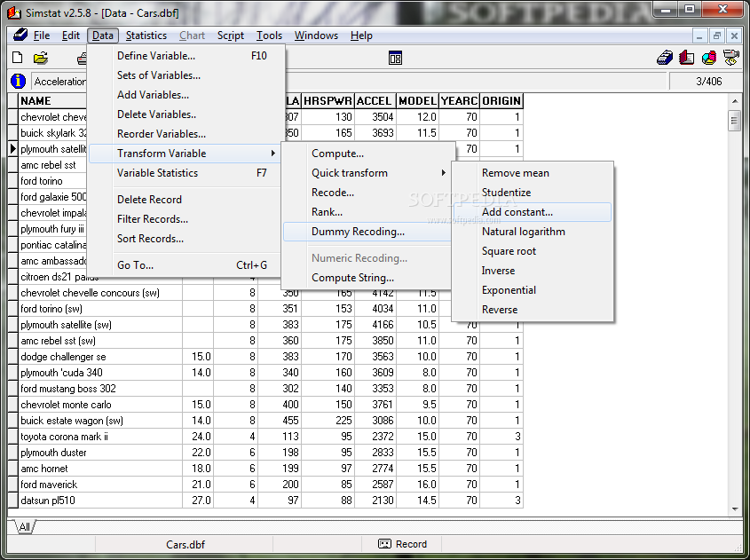
Task: Select Compute... in Transform submenu
Action: (x=367, y=154)
